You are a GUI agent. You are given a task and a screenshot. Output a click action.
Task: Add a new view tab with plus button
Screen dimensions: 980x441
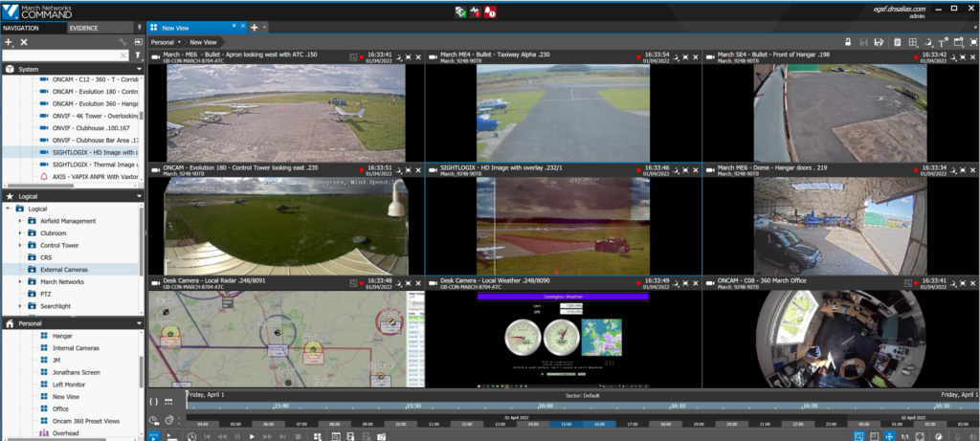254,29
